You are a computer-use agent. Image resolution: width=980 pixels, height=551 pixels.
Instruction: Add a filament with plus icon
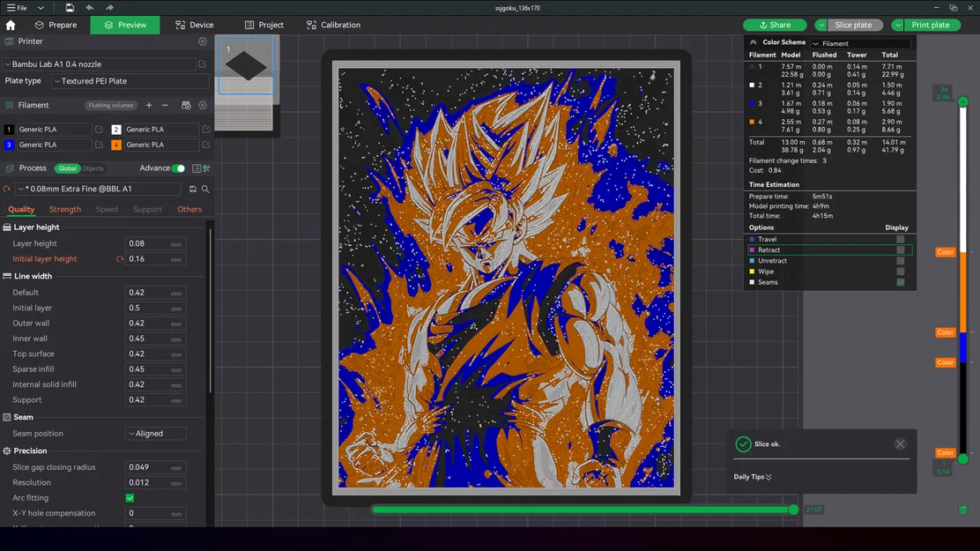(149, 105)
